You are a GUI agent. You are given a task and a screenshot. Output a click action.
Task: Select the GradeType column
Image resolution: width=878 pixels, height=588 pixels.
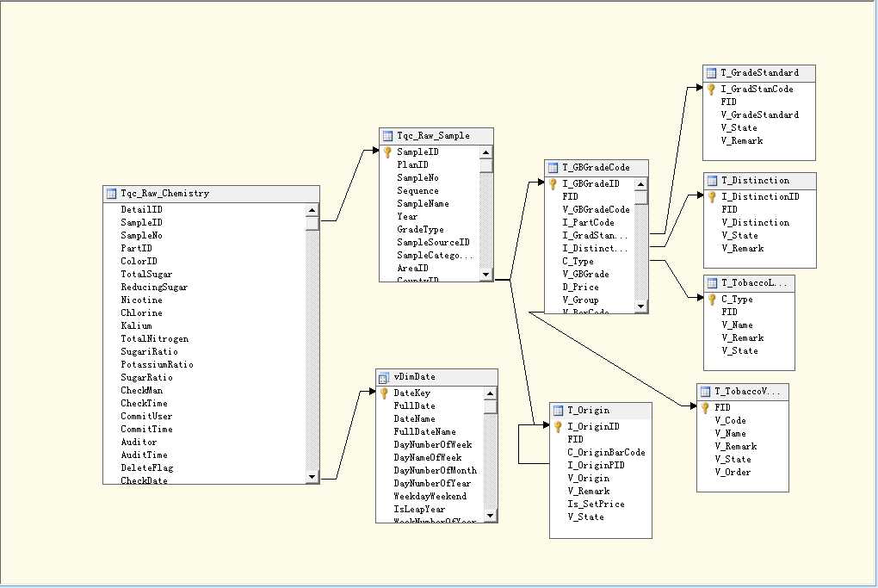(421, 229)
